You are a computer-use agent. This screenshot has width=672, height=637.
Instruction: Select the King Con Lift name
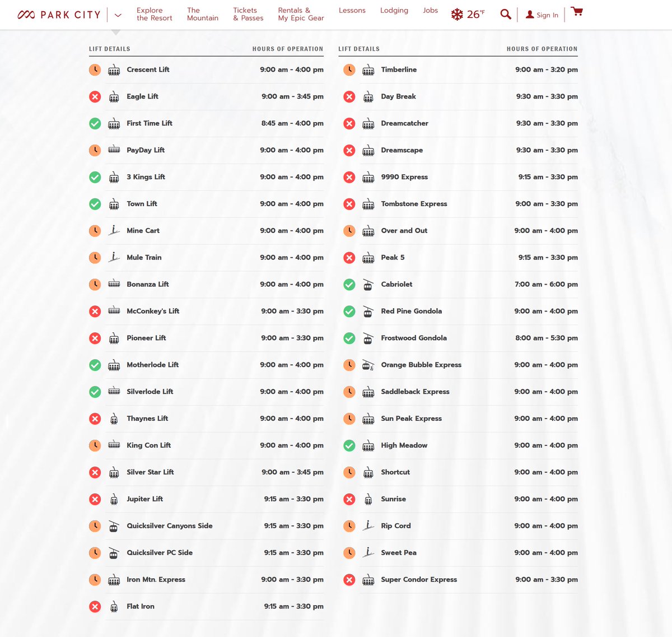click(149, 445)
